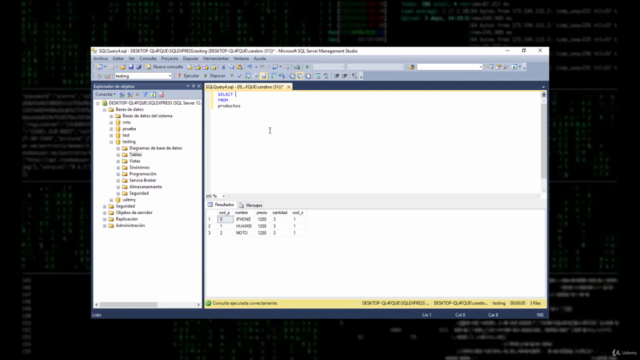The width and height of the screenshot is (640, 360).
Task: Open the Herramientas menu
Action: 216,58
